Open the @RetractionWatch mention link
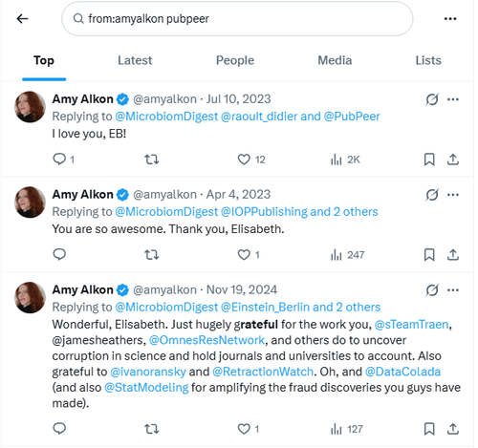This screenshot has width=478, height=448. (263, 372)
